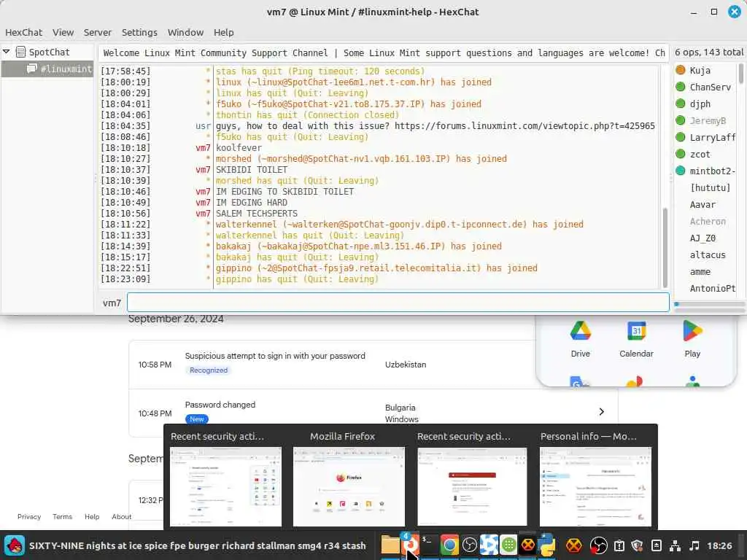
Task: Open OBS Studio launcher in taskbar
Action: (469, 545)
